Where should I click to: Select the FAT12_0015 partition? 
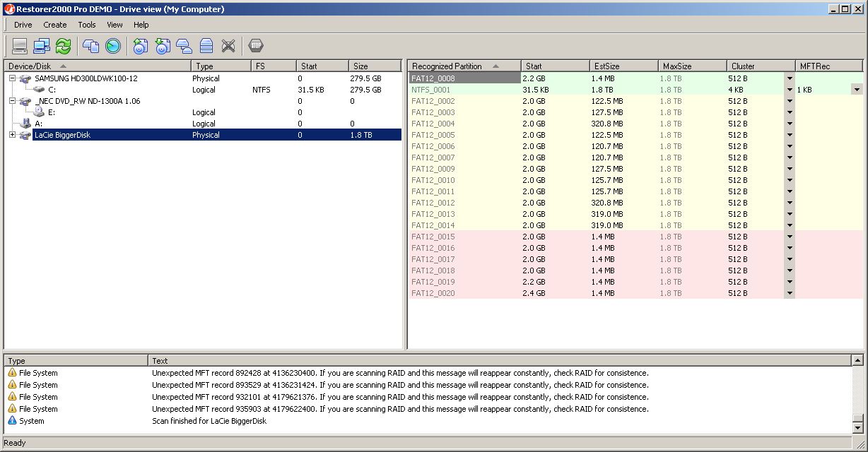coord(433,237)
